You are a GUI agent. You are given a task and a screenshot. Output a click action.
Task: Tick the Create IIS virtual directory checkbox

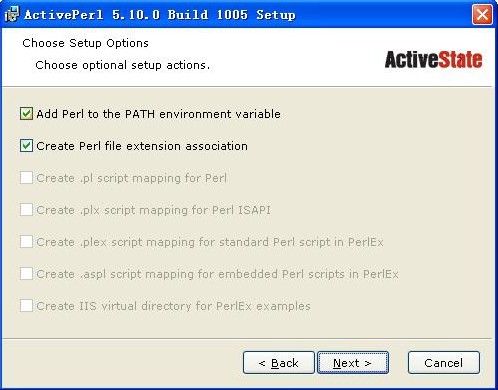point(26,306)
